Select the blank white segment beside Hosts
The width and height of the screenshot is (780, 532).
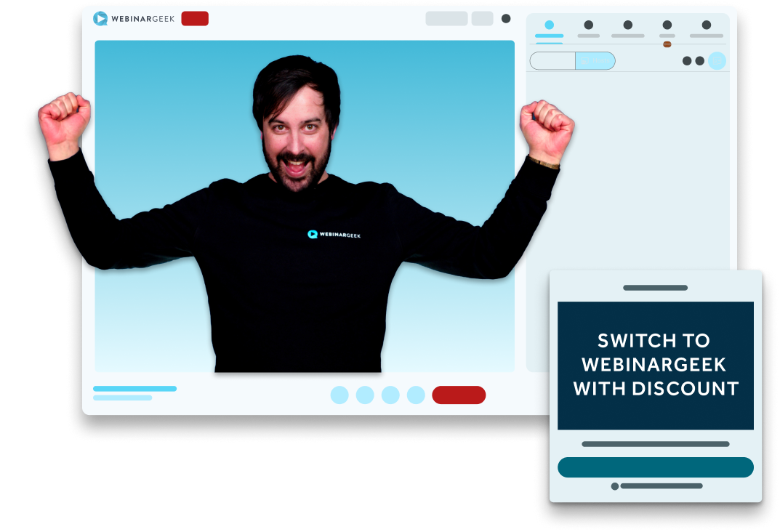[552, 60]
